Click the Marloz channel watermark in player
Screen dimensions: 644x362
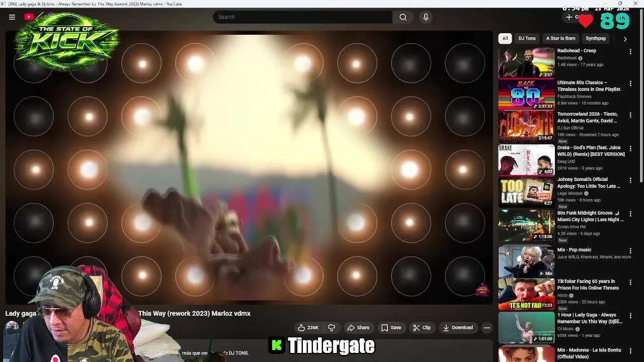482,291
